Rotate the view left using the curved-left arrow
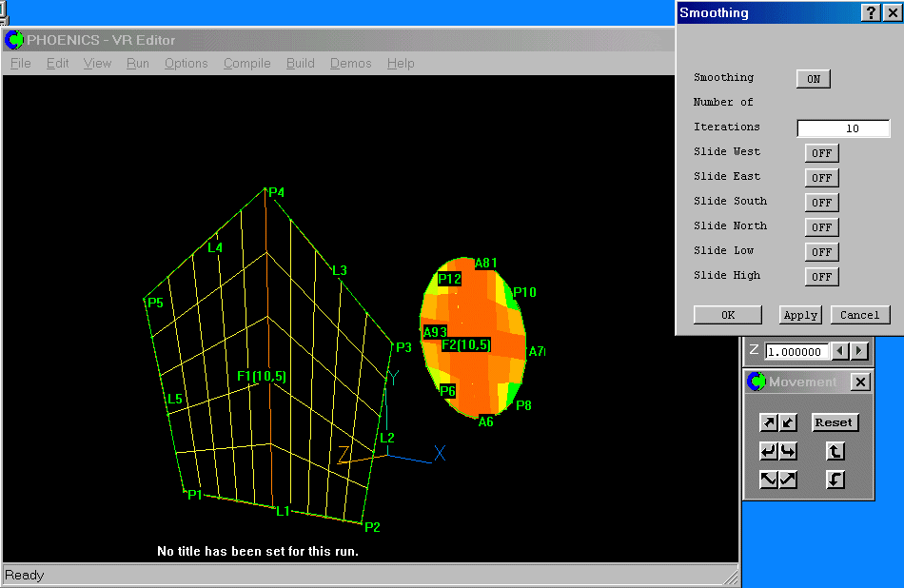 (x=771, y=450)
